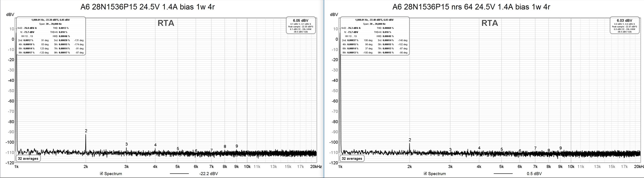Click the N+D -76.0 dBV A reading
This screenshot has width=644, height=178.
[30, 28]
